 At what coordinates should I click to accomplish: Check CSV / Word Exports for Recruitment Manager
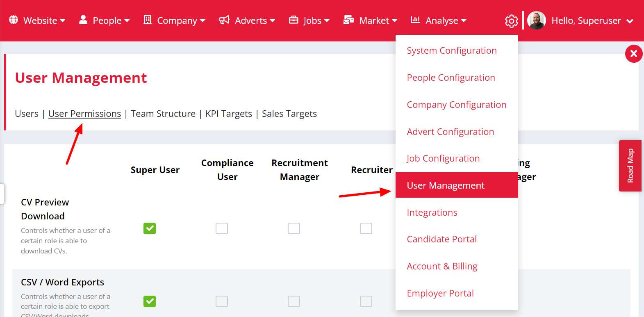click(x=294, y=301)
